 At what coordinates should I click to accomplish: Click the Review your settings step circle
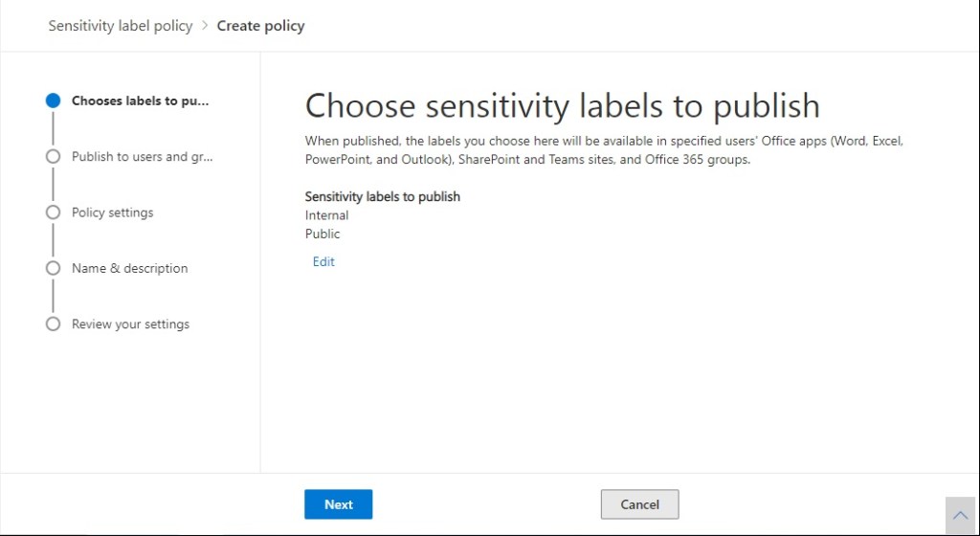point(54,324)
